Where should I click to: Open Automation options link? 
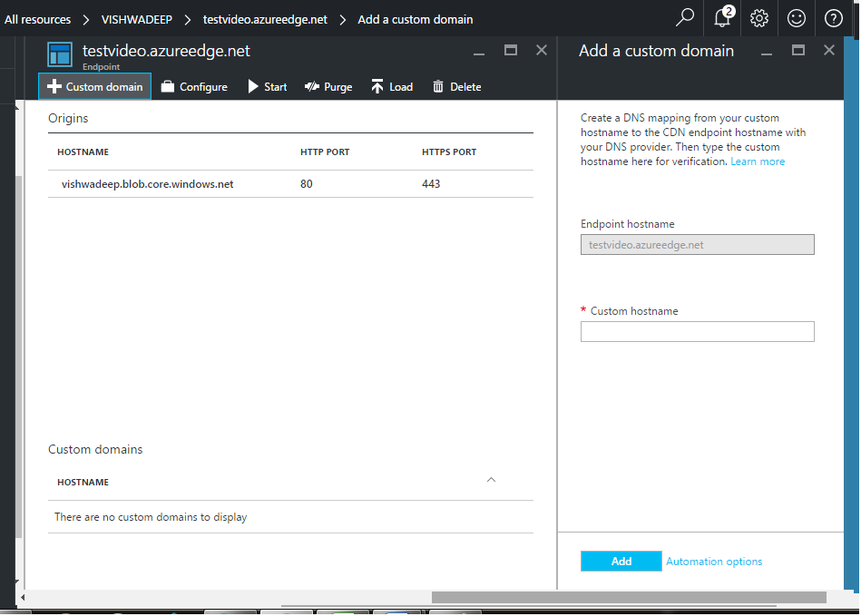(714, 562)
